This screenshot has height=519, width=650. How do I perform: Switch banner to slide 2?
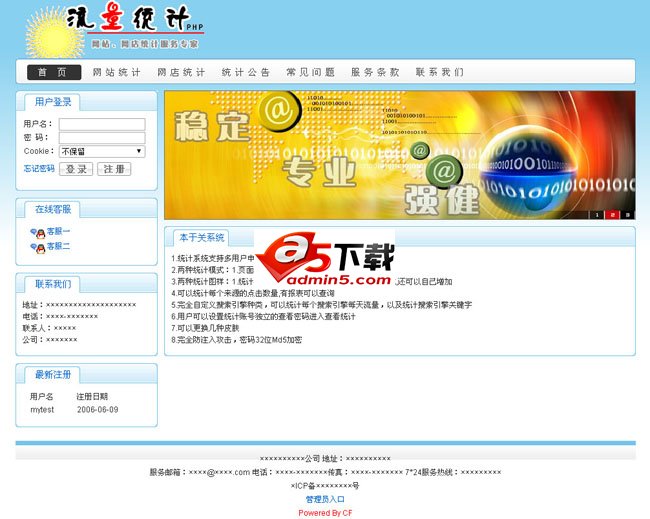pos(612,215)
